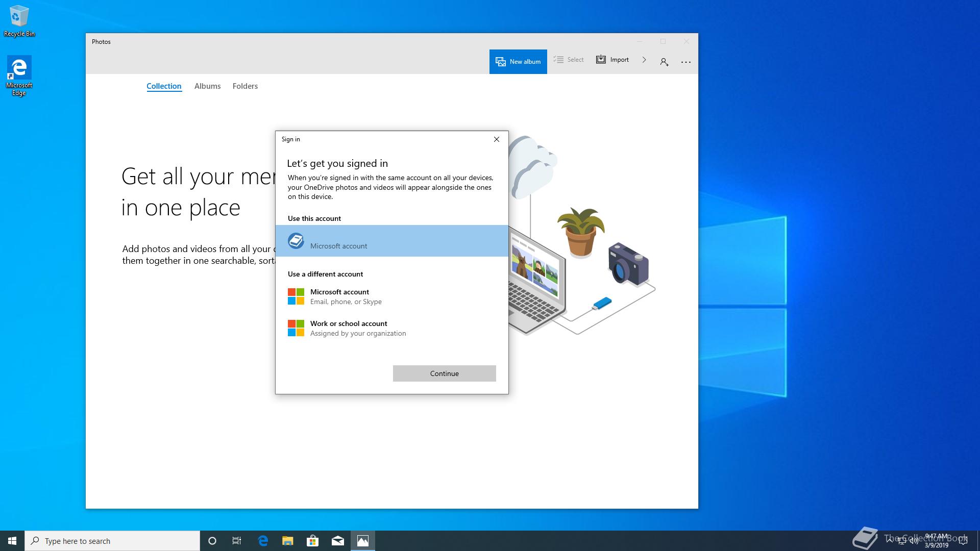The height and width of the screenshot is (551, 980).
Task: Expand the toolbar overflow chevron
Action: click(644, 60)
